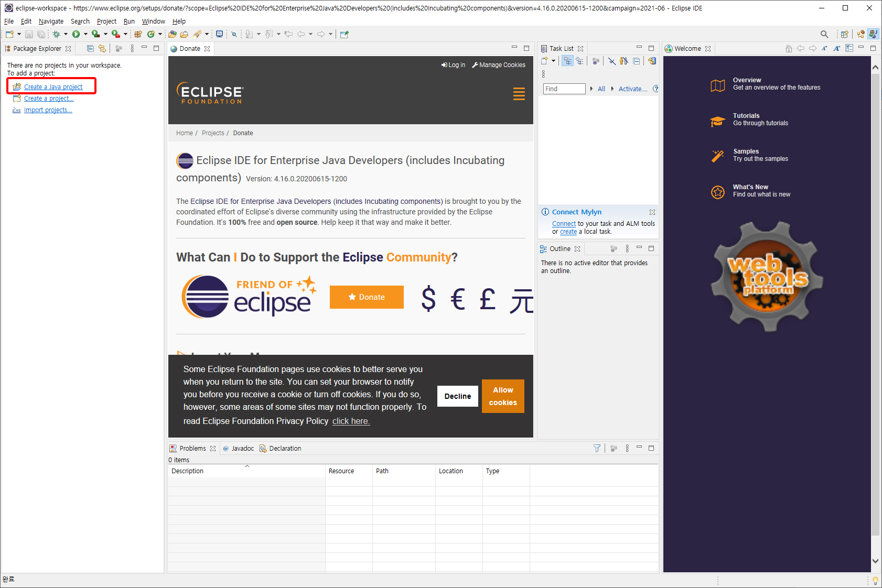Open the Window menu

153,21
